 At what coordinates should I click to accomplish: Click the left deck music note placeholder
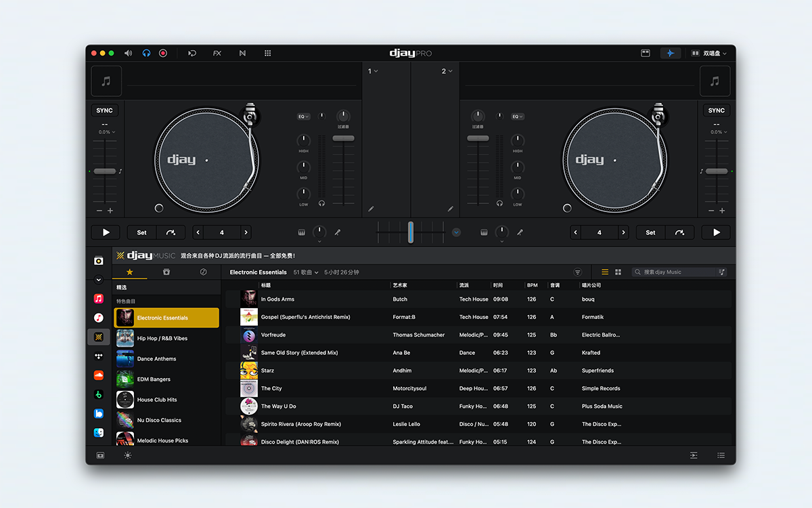(106, 81)
